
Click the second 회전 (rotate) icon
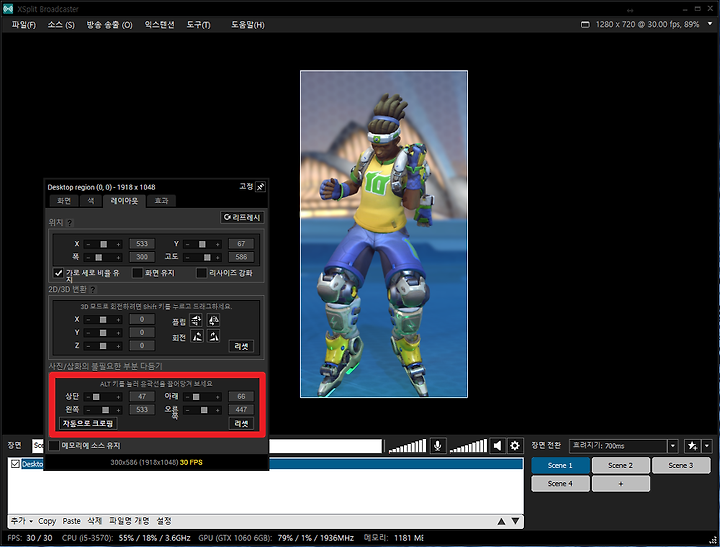tap(213, 337)
